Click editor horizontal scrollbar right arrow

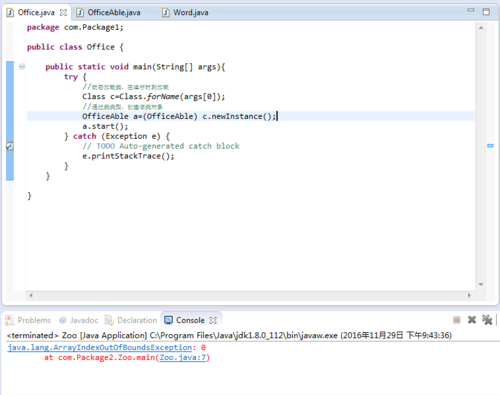coord(469,295)
